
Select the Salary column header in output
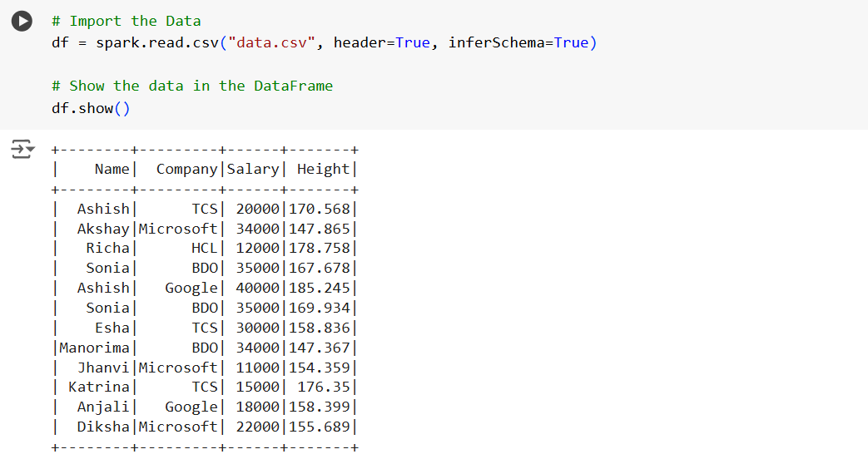[x=253, y=169]
